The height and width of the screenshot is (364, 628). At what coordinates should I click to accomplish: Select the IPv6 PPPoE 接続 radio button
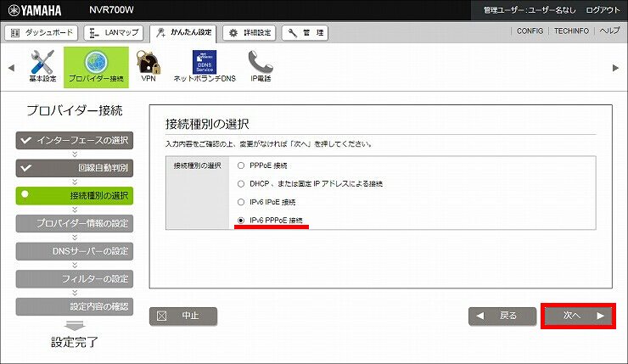pyautogui.click(x=241, y=221)
